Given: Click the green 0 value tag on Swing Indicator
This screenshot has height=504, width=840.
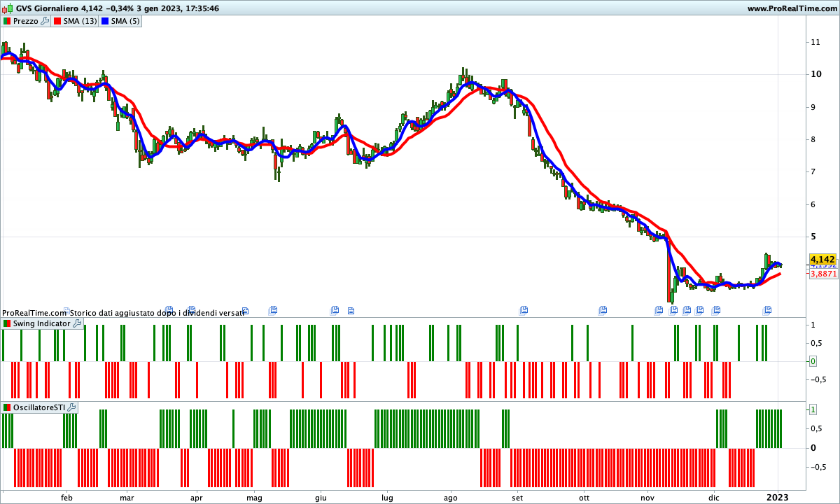Looking at the screenshot, I should tap(813, 361).
